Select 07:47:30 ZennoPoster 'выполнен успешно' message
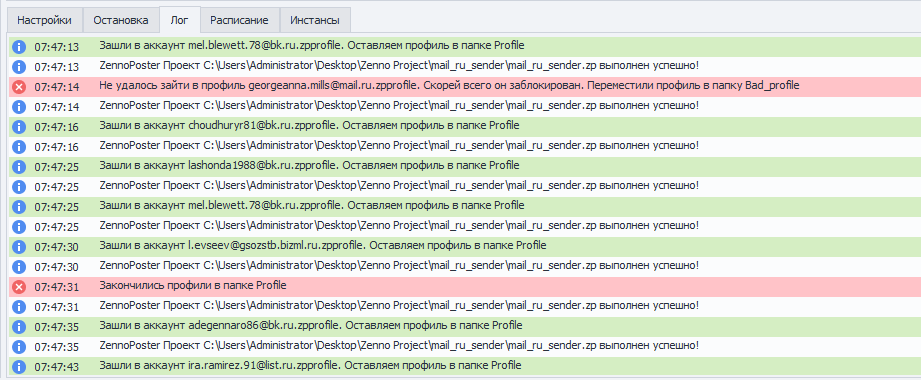921x380 pixels. [399, 265]
